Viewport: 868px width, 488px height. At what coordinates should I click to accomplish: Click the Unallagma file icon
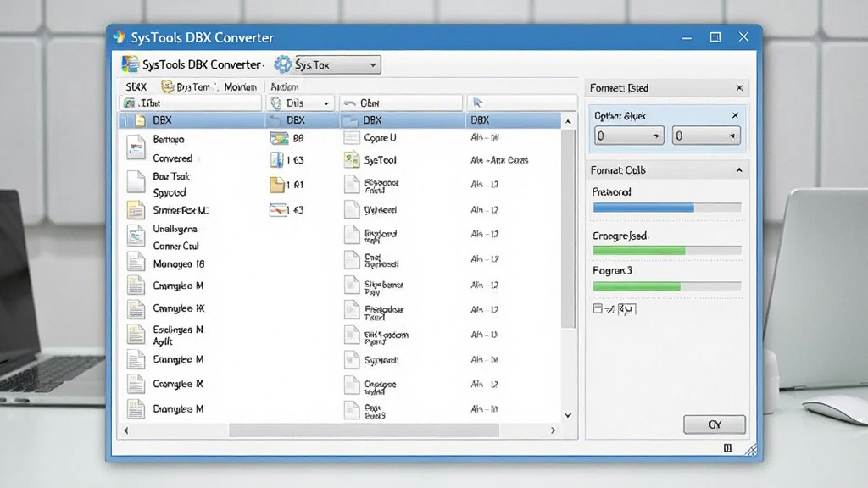(x=136, y=236)
